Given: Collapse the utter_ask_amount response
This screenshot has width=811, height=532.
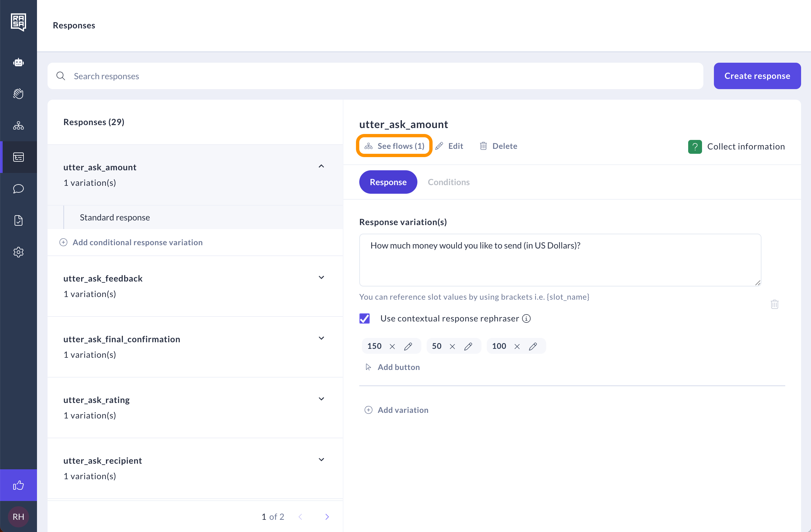Looking at the screenshot, I should click(x=321, y=166).
